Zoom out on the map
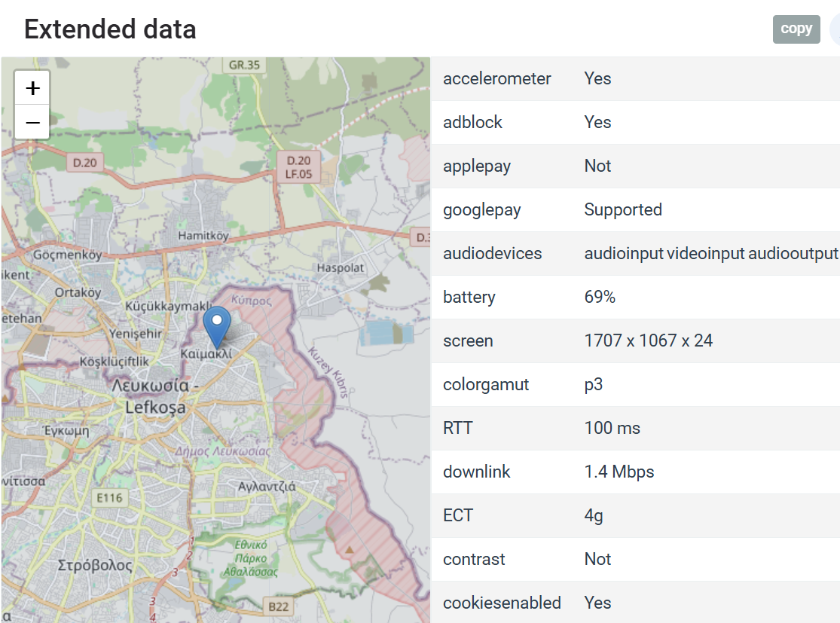Image resolution: width=840 pixels, height=623 pixels. pos(32,121)
